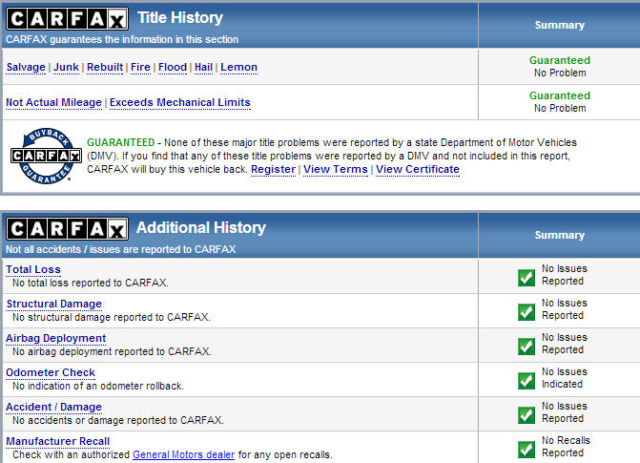Image resolution: width=640 pixels, height=463 pixels.
Task: Click the Not Actual Mileage link
Action: click(x=54, y=102)
